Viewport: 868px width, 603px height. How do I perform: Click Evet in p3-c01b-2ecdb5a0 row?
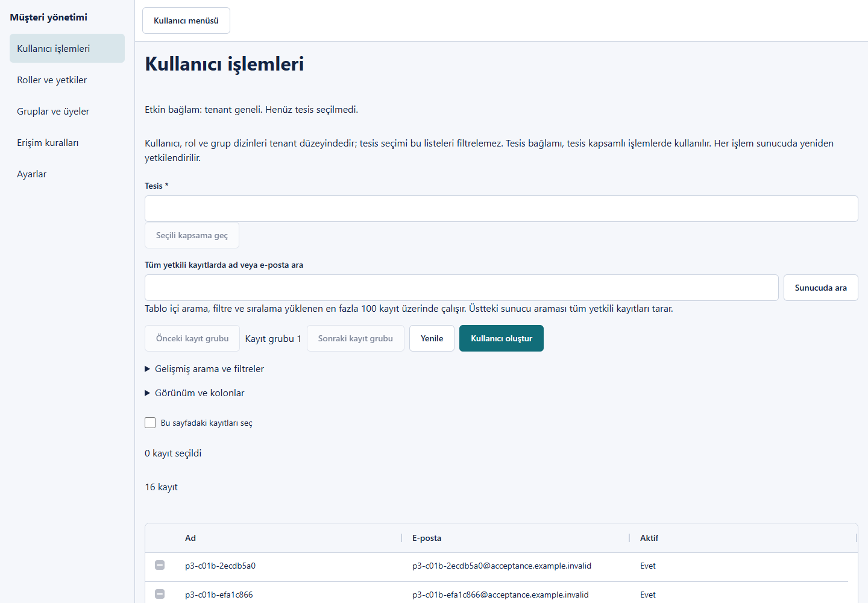point(648,566)
